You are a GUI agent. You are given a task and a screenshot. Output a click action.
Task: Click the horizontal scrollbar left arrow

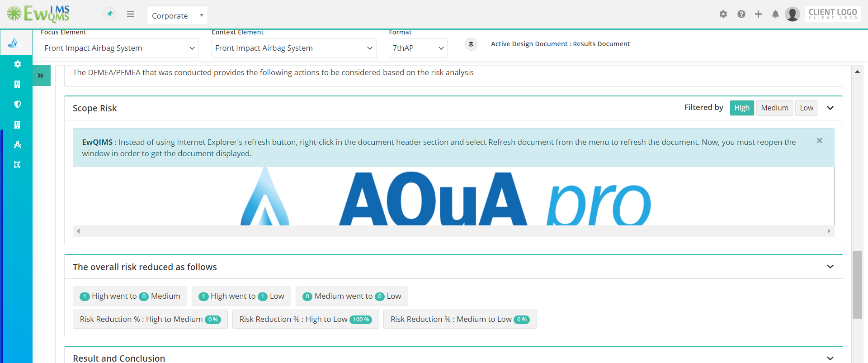tap(78, 231)
